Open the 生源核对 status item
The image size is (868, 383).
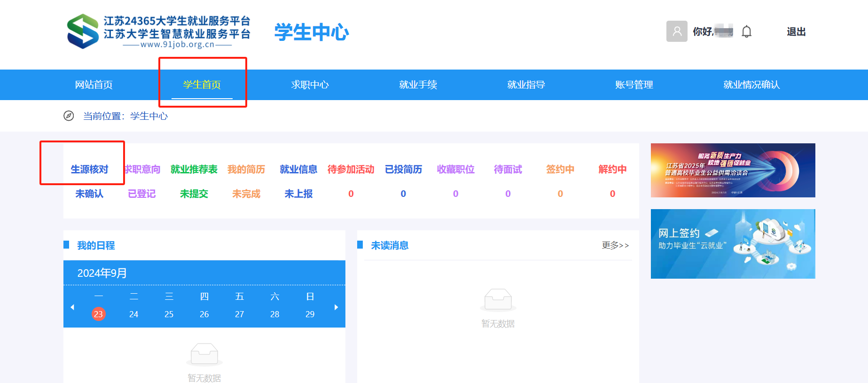89,169
